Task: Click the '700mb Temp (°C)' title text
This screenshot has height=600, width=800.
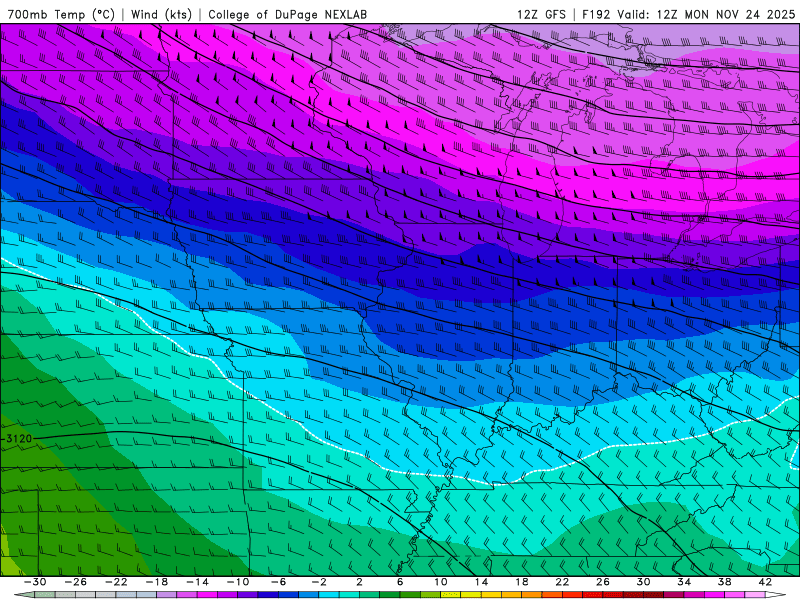Action: coord(61,14)
